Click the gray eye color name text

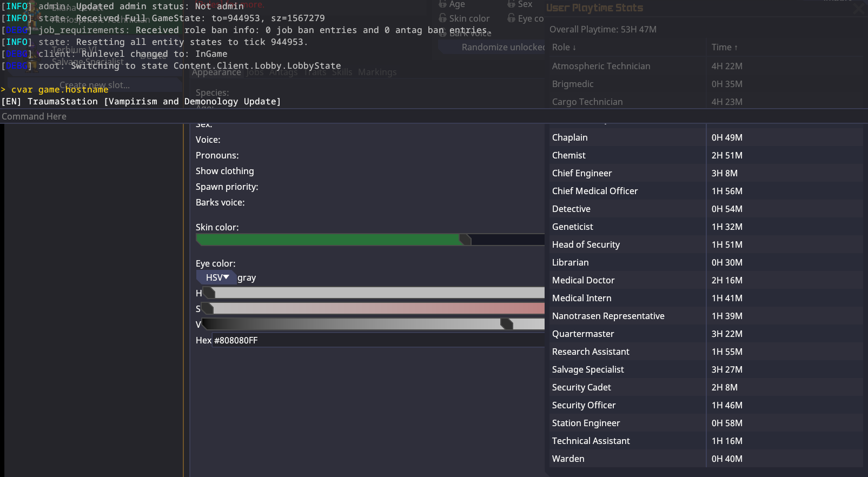coord(247,277)
